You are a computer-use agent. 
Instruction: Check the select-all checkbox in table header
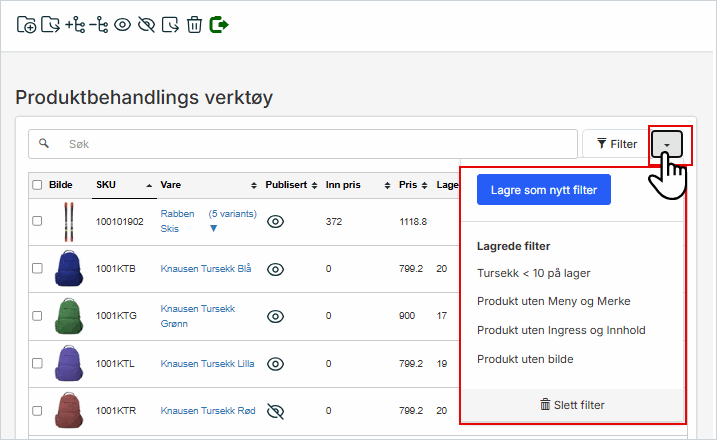pyautogui.click(x=37, y=185)
